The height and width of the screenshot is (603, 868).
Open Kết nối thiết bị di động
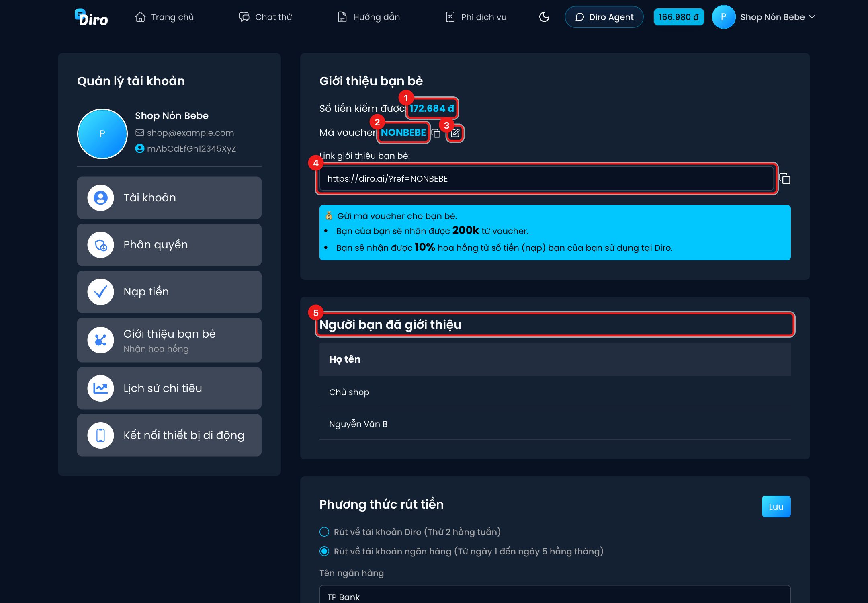(x=169, y=435)
